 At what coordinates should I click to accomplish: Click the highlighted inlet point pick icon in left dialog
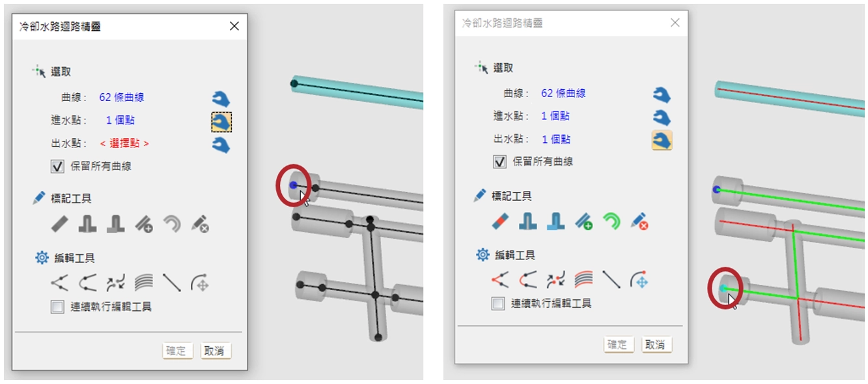[221, 122]
